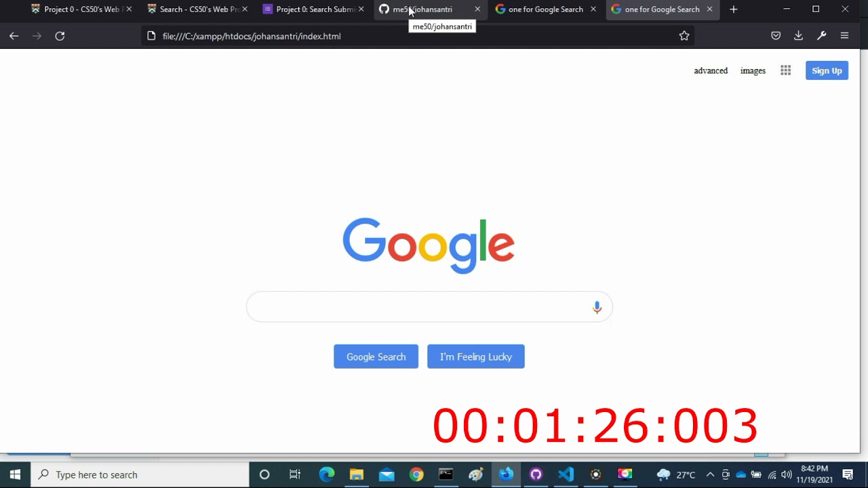Open the volume speaker tray icon
The image size is (868, 488).
click(x=786, y=474)
